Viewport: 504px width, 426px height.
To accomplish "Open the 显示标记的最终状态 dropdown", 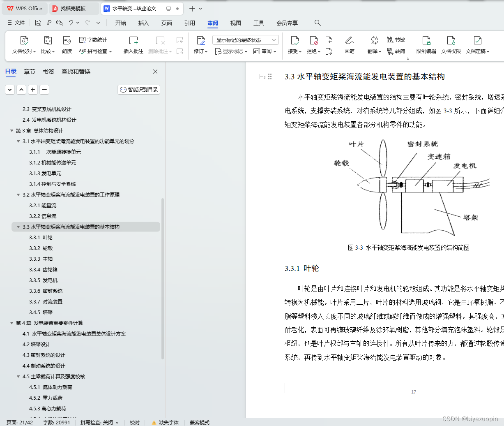I will 245,39.
